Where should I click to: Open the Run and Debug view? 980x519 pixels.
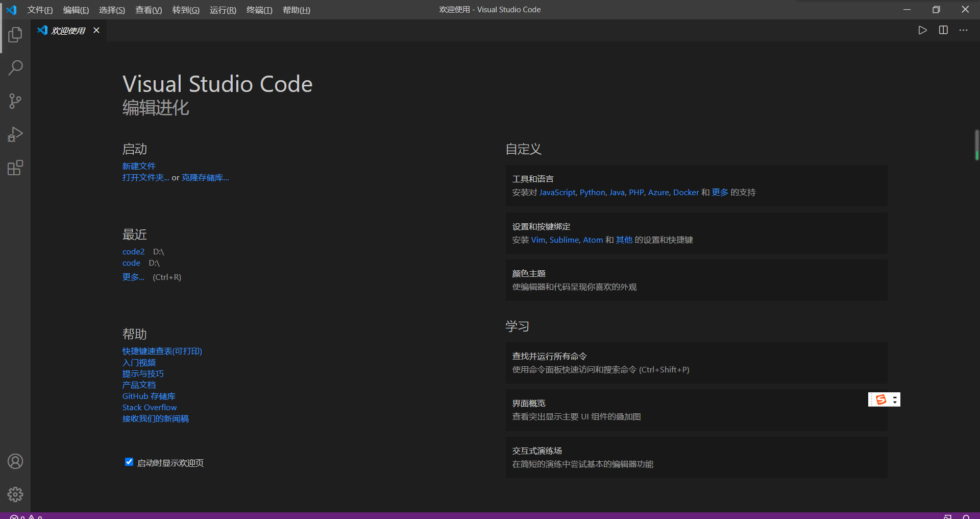15,134
